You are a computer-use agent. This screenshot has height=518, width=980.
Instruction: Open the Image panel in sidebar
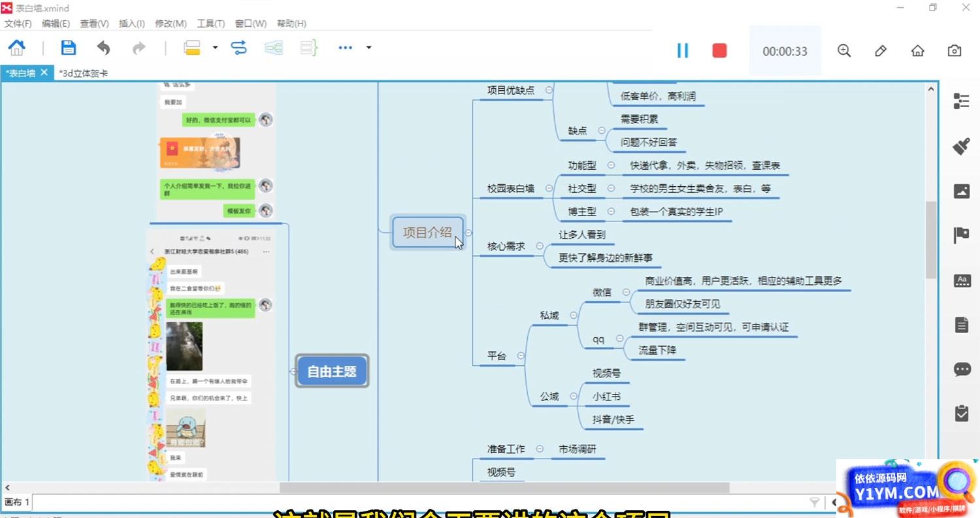(x=962, y=191)
